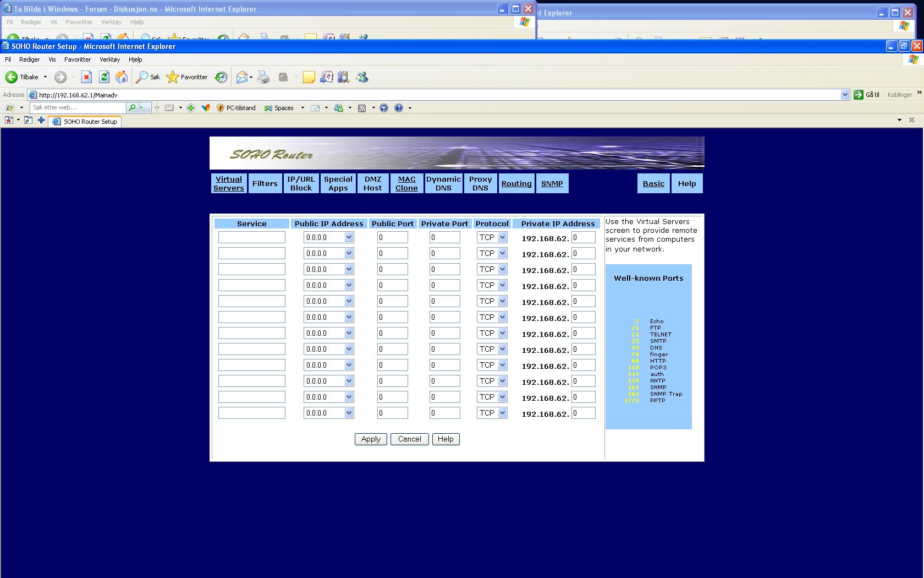Click the home icon on the tab bar

pyautogui.click(x=9, y=120)
